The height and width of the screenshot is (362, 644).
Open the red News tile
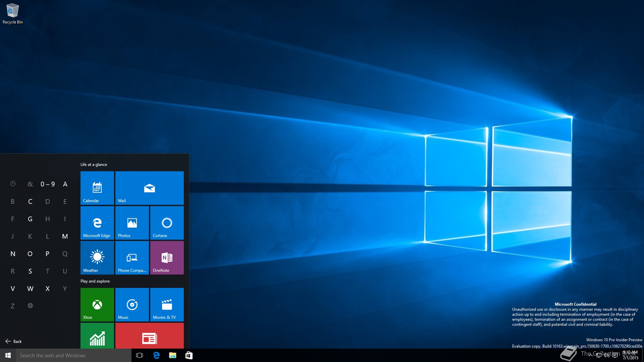(150, 336)
